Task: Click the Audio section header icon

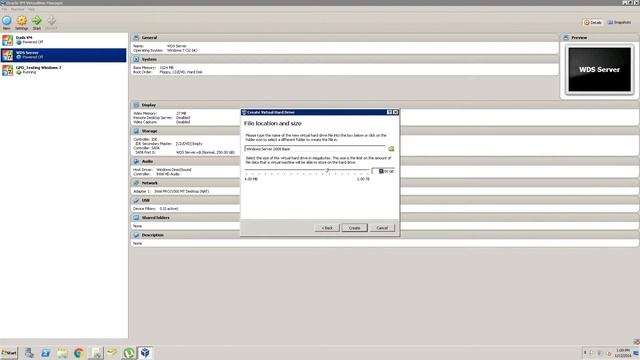Action: pyautogui.click(x=136, y=161)
